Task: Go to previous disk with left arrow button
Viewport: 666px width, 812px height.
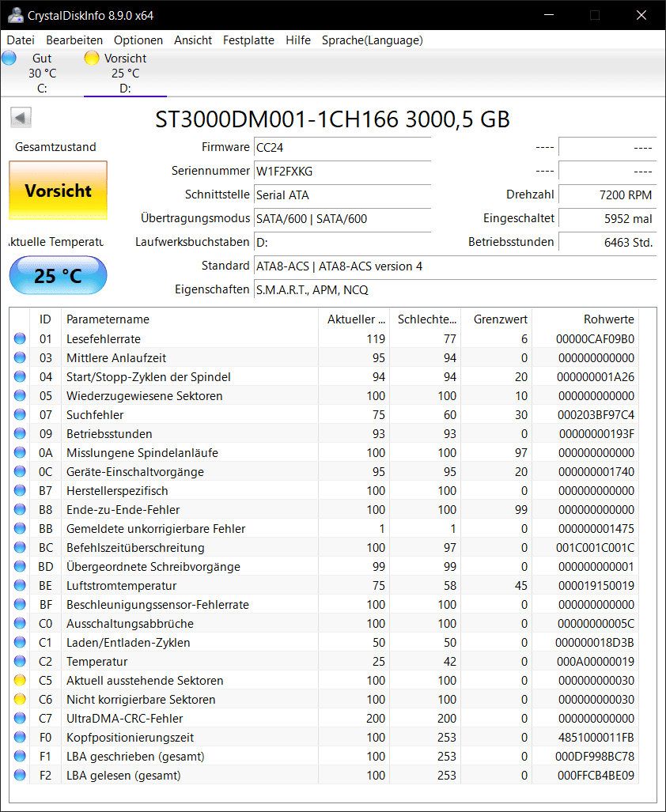Action: (21, 118)
